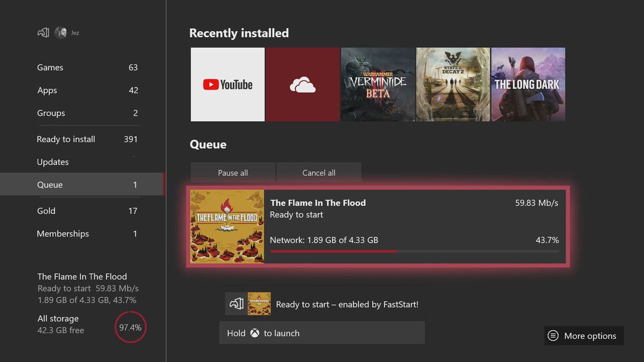Pause all downloads in the queue
Viewport: 644px width, 362px height.
233,173
